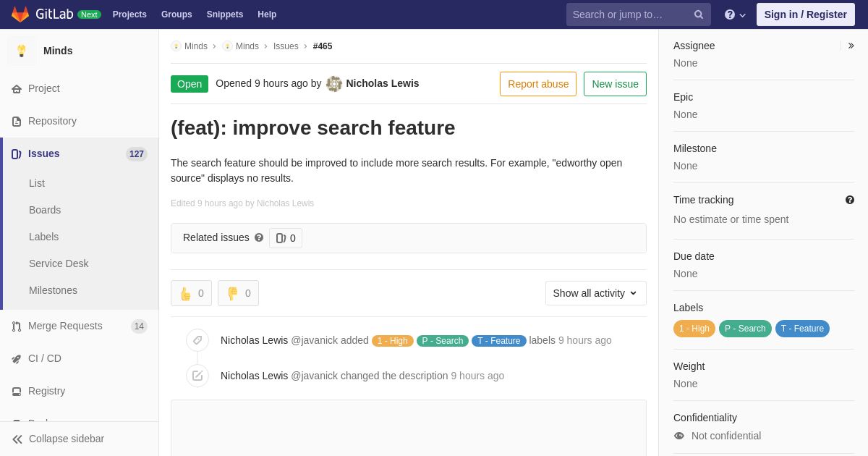Open Milestones in sidebar
The width and height of the screenshot is (868, 456).
tap(53, 290)
